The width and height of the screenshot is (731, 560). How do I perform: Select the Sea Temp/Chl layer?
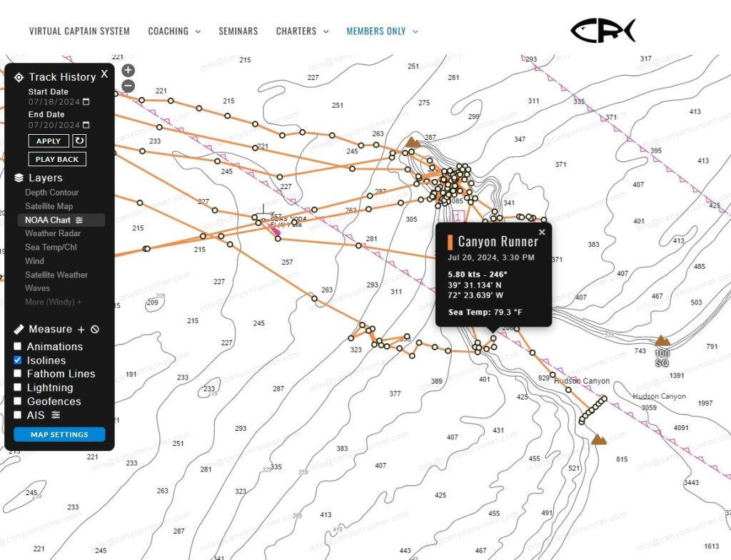point(51,248)
